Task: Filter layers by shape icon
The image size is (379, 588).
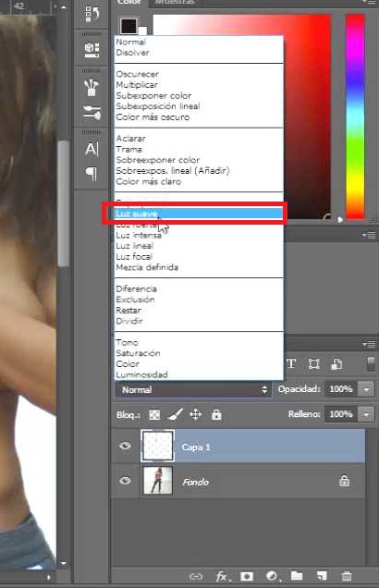Action: [313, 363]
